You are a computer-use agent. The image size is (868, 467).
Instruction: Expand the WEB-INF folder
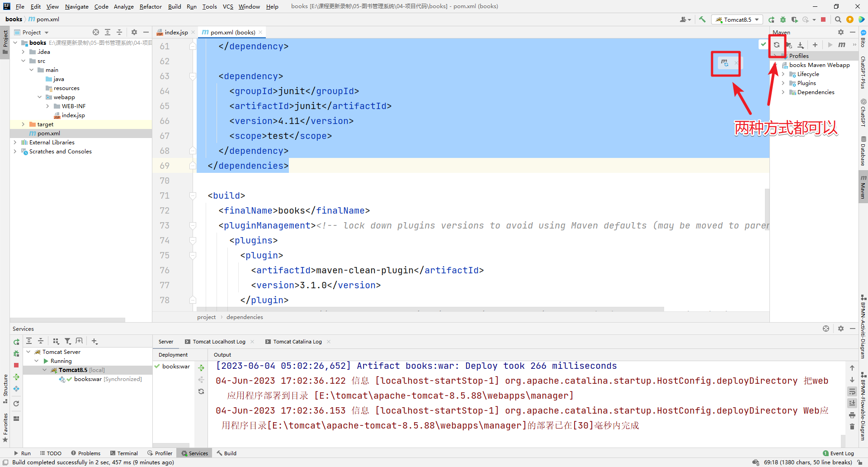pyautogui.click(x=47, y=106)
